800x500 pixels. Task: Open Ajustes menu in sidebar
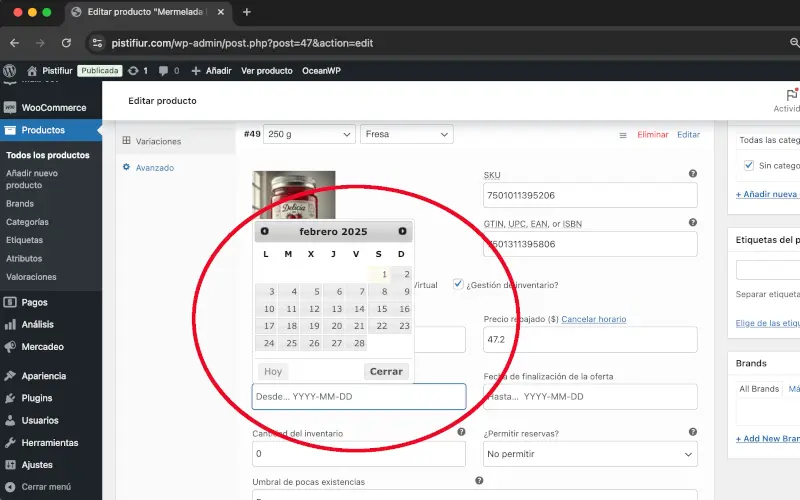(51, 465)
